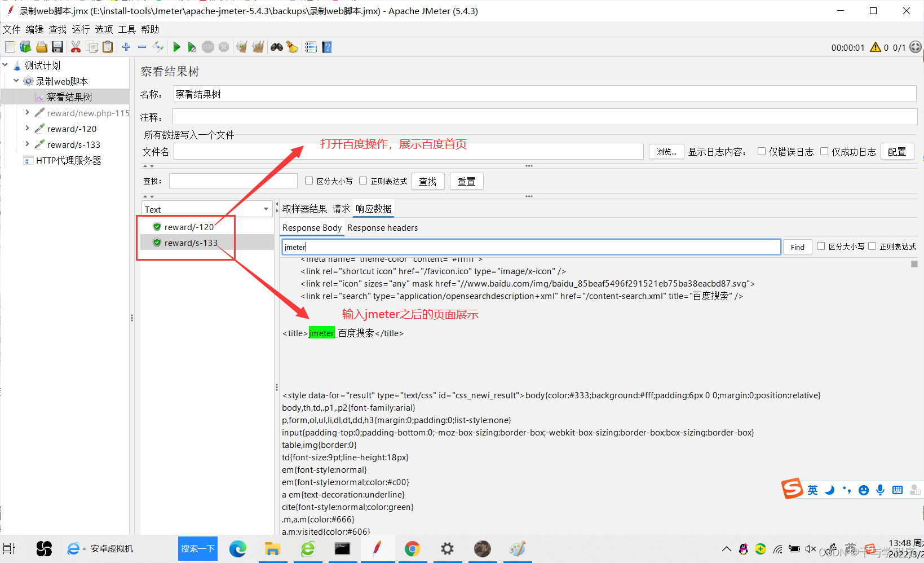Toggle case sensitive for top search

click(309, 181)
